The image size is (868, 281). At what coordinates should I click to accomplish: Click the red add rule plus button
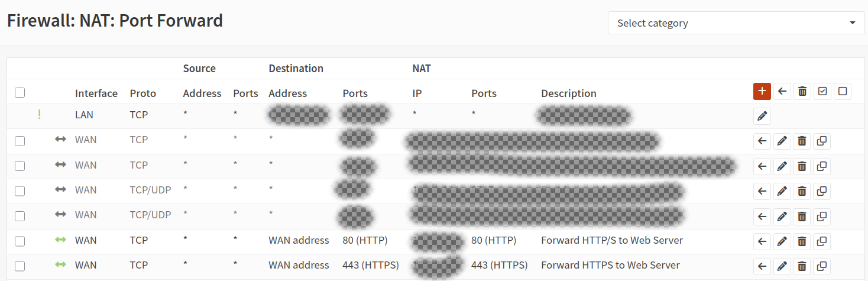coord(762,91)
